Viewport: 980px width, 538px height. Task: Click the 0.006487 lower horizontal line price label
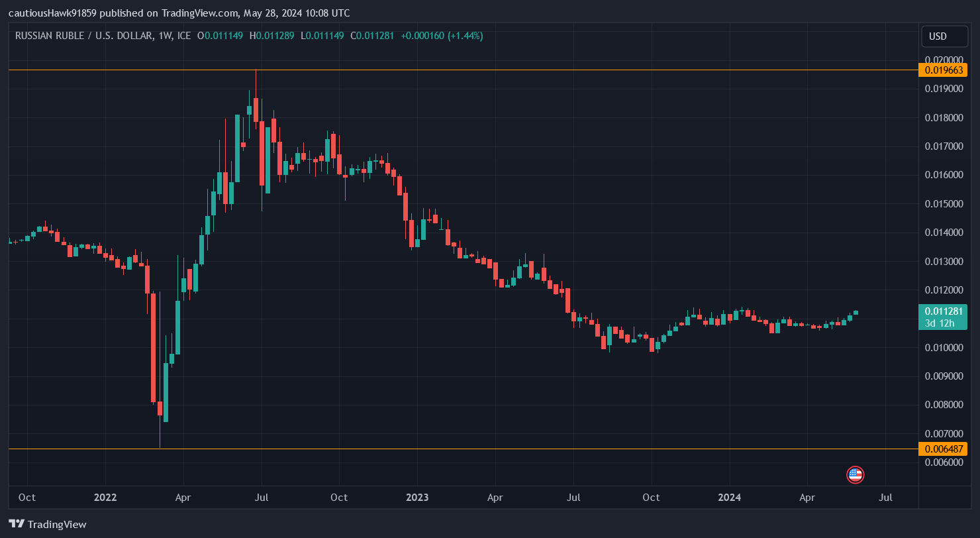pos(944,449)
